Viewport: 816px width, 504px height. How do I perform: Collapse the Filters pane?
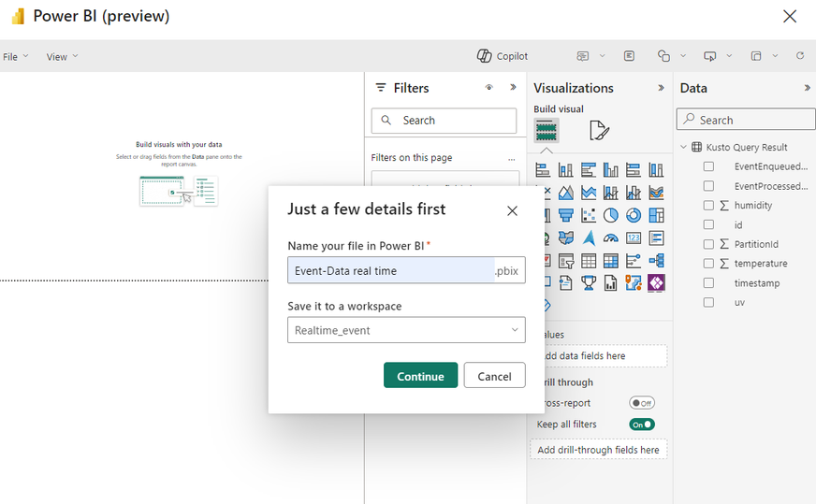(513, 87)
